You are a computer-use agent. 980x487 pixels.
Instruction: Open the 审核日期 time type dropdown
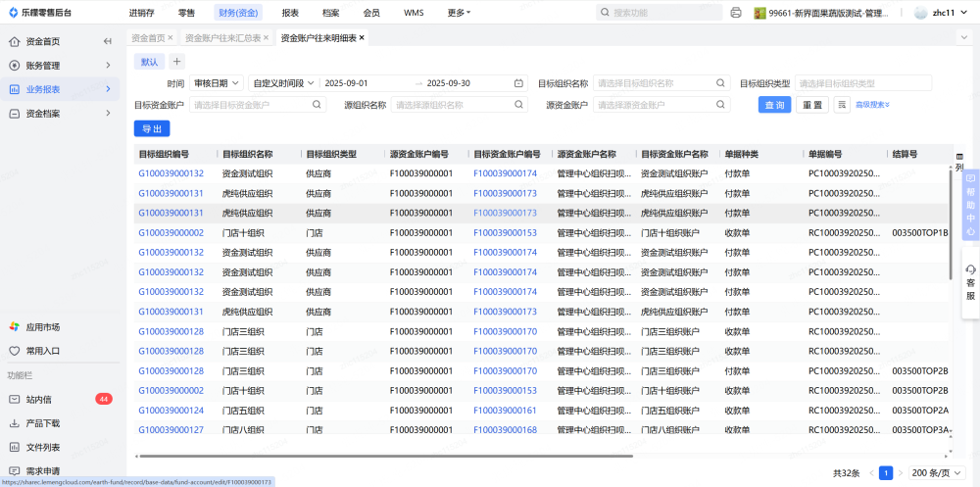click(x=216, y=83)
